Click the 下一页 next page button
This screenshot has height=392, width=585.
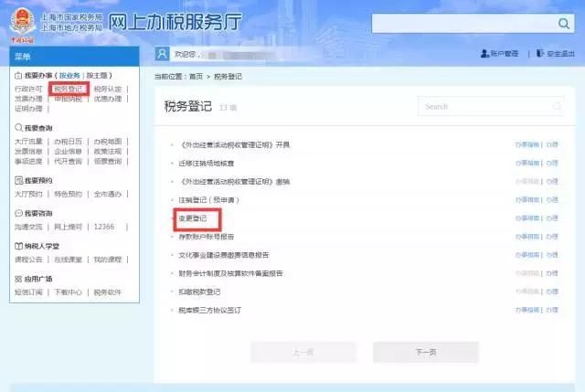pos(425,352)
